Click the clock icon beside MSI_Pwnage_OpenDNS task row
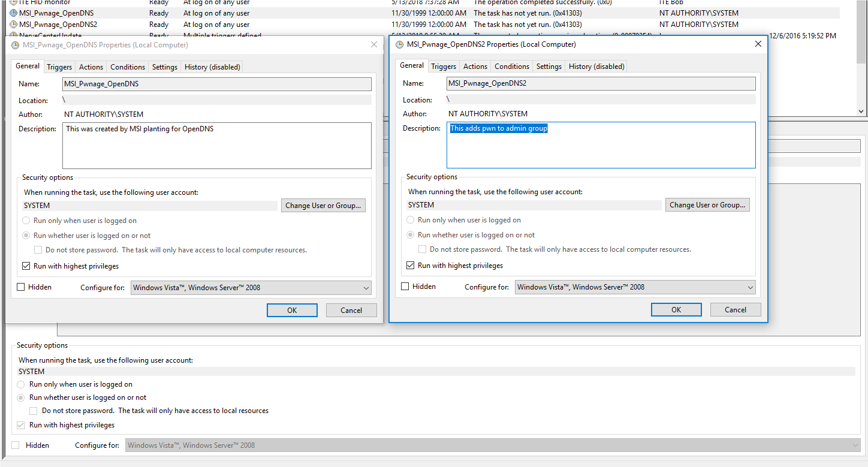The width and height of the screenshot is (868, 467). pos(14,13)
